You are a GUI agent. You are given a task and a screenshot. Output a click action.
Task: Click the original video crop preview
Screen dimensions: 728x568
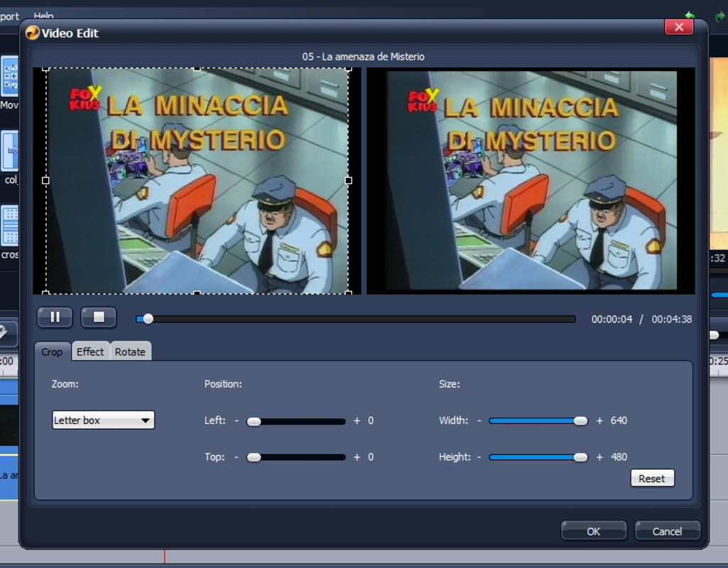tap(197, 181)
